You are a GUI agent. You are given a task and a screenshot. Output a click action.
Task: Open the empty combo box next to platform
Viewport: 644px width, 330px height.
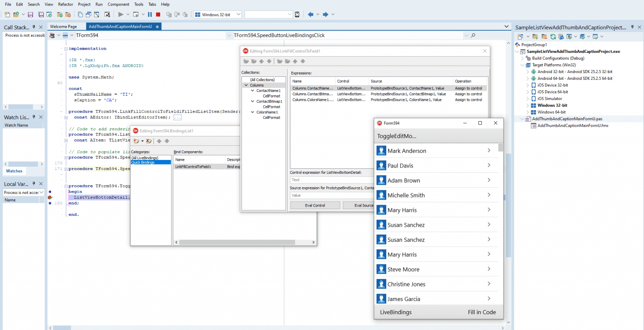pos(289,14)
